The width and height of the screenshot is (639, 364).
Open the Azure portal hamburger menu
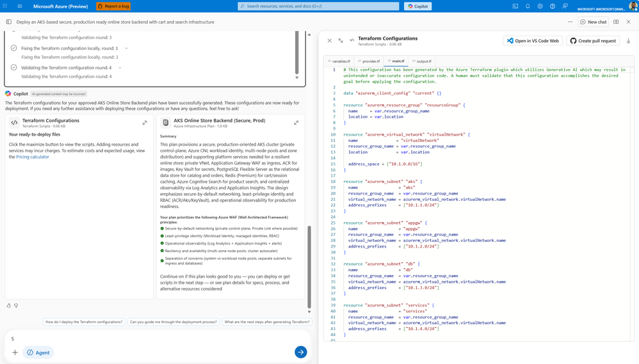[20, 6]
